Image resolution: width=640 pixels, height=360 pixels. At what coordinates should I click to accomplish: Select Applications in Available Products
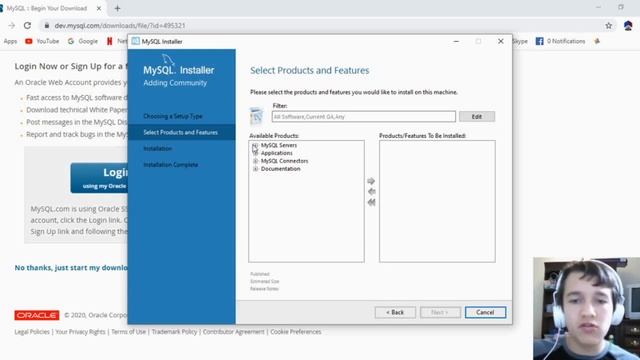276,153
